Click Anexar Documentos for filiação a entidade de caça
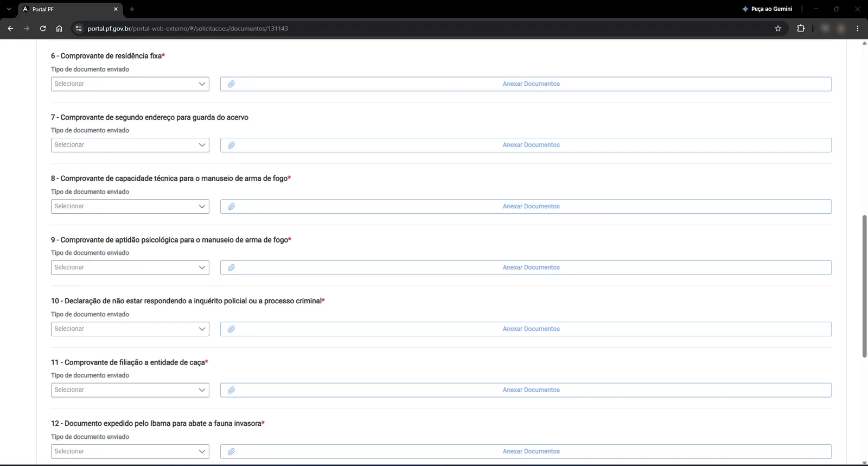868x466 pixels. click(x=526, y=390)
